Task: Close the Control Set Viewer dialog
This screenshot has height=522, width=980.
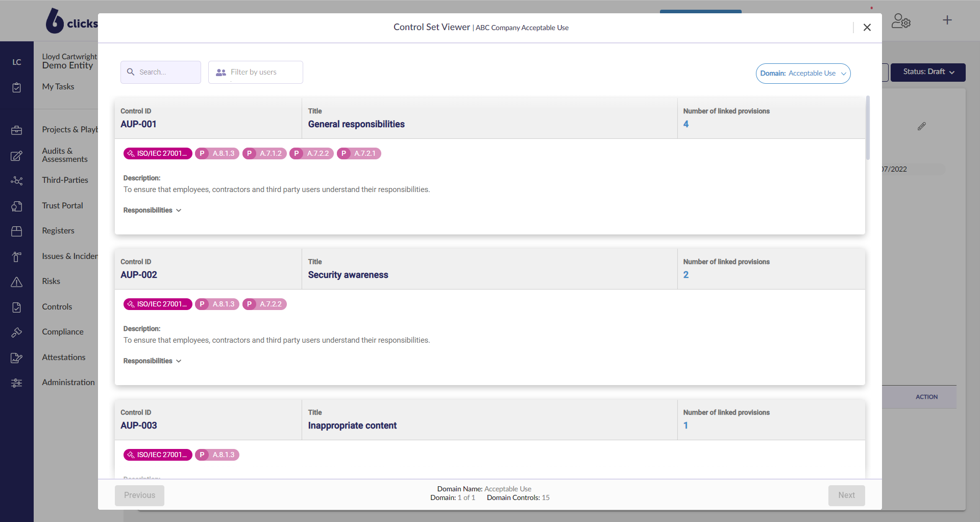Action: (867, 28)
